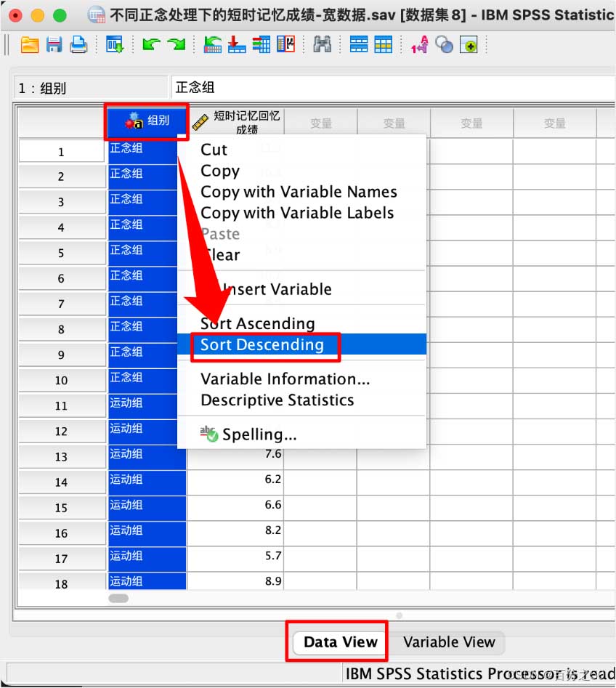
Task: Click the 正念组 cell in row 3
Action: point(143,202)
